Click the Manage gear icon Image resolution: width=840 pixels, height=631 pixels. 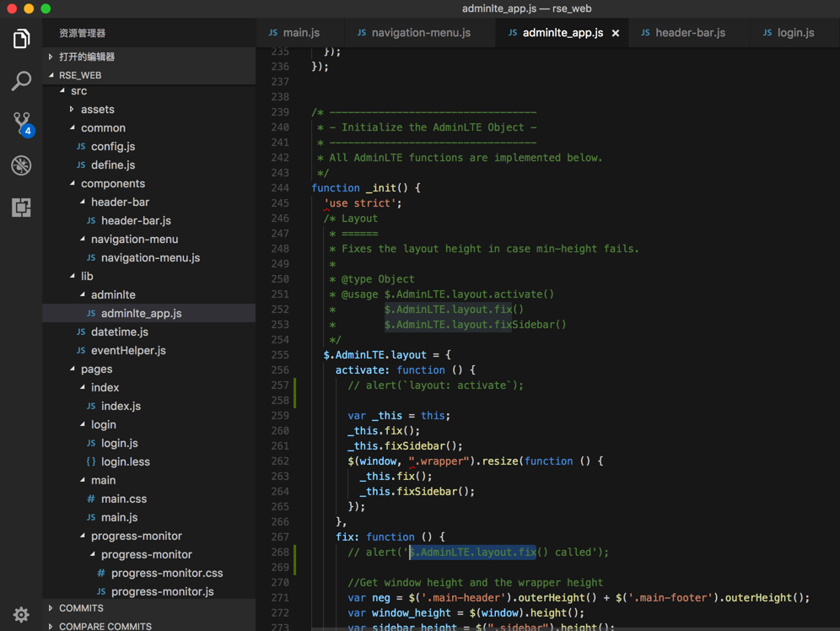coord(21,614)
